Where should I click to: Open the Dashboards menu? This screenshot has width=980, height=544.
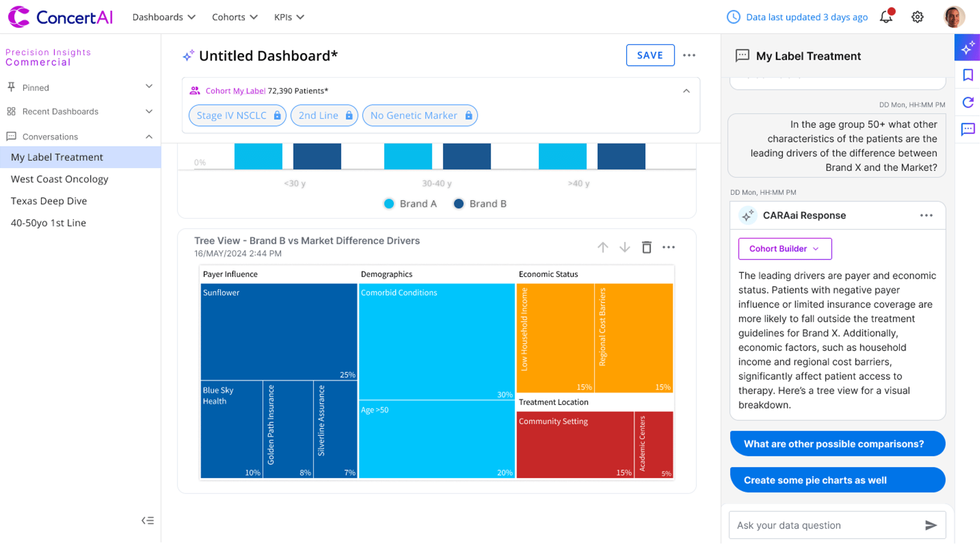point(164,17)
